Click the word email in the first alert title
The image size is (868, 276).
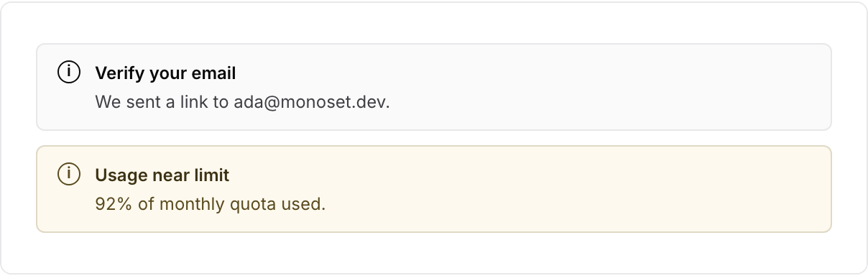pos(214,73)
